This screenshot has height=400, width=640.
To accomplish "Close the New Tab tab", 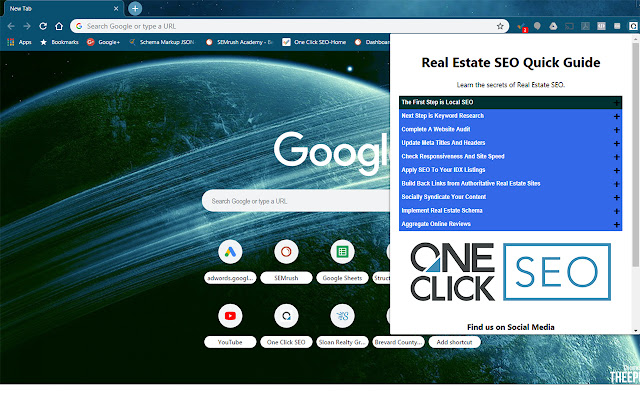I will pos(116,9).
